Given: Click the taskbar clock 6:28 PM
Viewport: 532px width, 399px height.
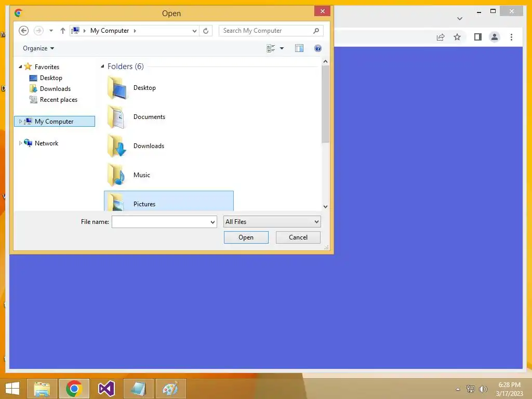Looking at the screenshot, I should (509, 385).
